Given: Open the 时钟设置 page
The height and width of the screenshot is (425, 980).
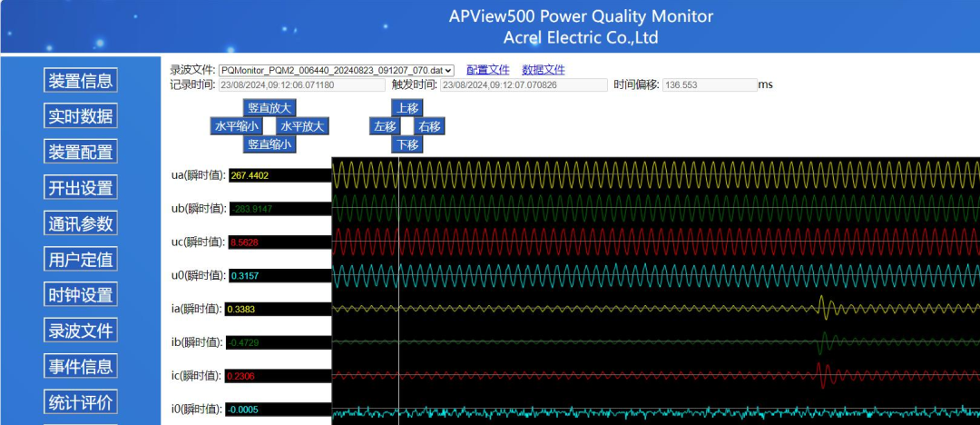Looking at the screenshot, I should (x=81, y=295).
